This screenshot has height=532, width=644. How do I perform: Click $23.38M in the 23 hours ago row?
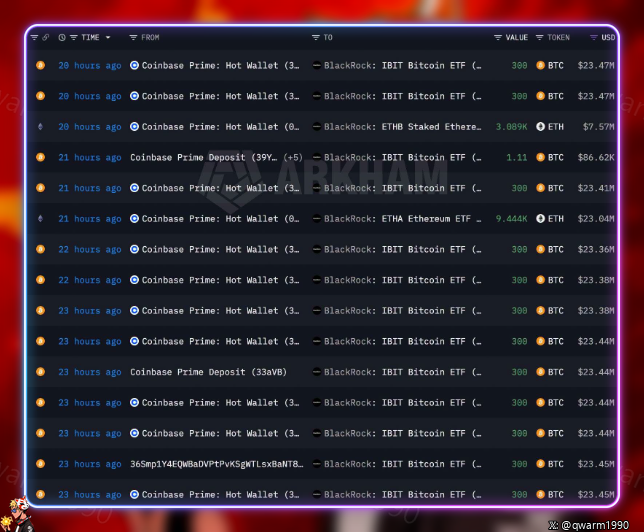point(596,311)
